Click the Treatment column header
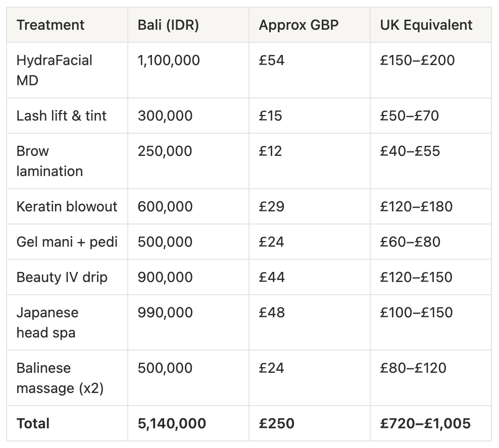The height and width of the screenshot is (448, 499). (x=67, y=25)
